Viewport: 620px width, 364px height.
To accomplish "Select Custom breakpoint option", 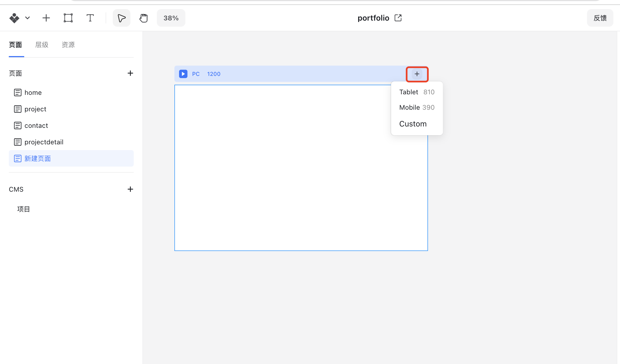I will point(413,124).
